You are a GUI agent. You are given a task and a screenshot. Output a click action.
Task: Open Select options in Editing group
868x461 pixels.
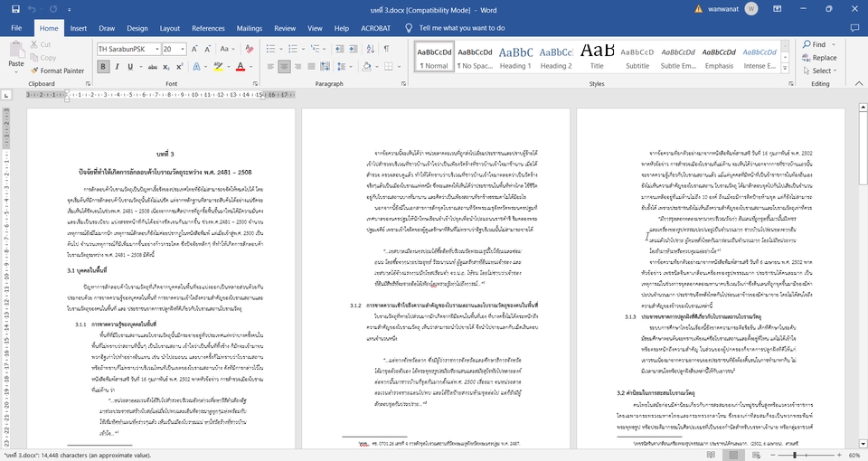819,71
